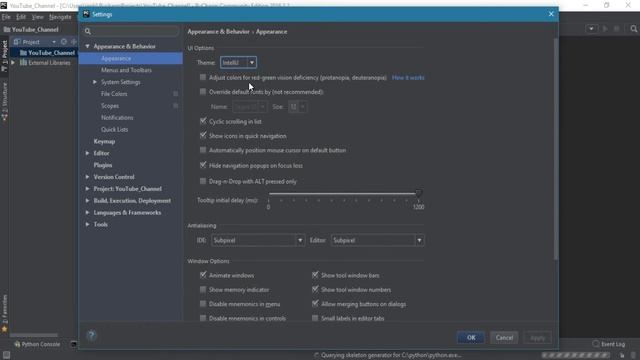Collapse Appearance & Behavior section
The width and height of the screenshot is (640, 360).
tap(87, 46)
